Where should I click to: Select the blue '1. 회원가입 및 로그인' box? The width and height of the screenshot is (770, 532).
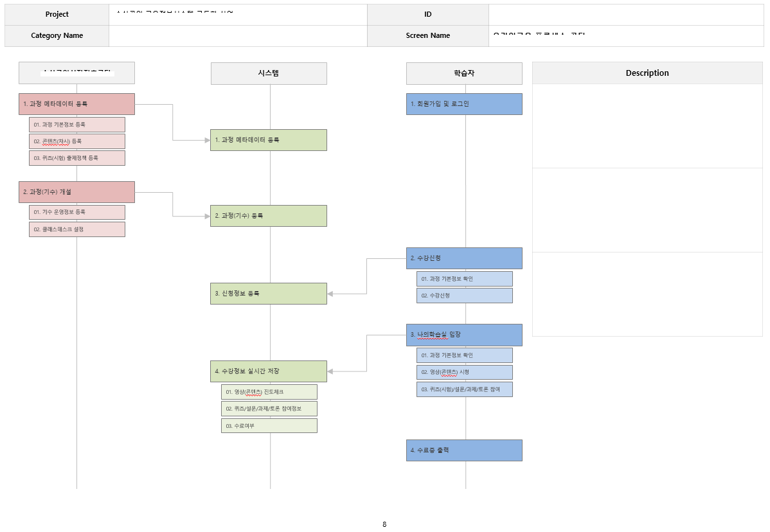(x=464, y=104)
